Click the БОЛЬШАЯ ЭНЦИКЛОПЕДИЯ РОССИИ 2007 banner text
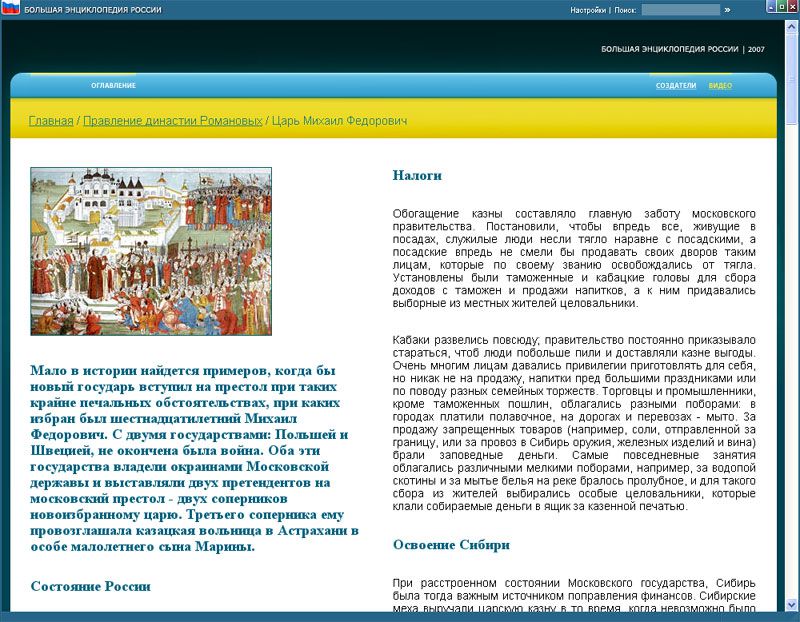This screenshot has width=800, height=622. tap(682, 49)
